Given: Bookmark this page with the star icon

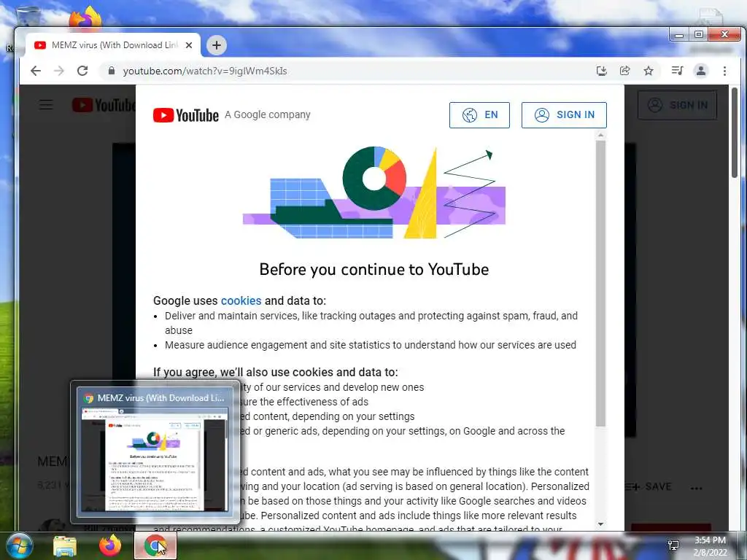Looking at the screenshot, I should 649,71.
